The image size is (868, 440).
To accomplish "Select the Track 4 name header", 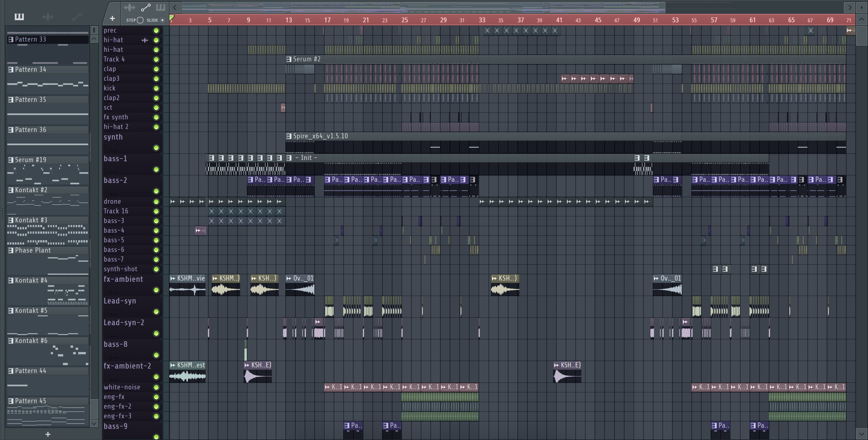I will coord(114,59).
